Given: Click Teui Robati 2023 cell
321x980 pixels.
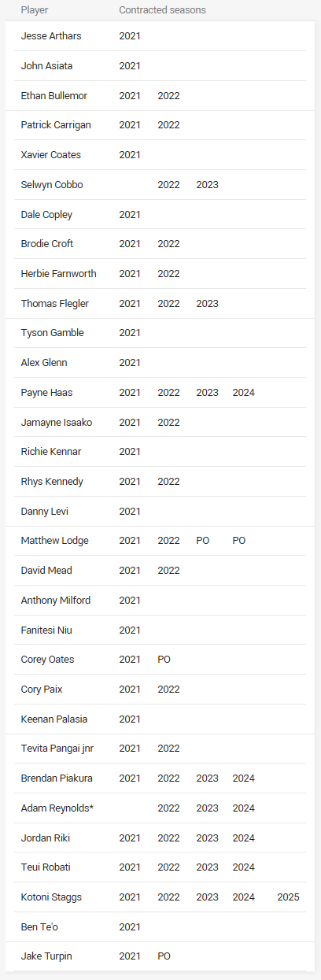Looking at the screenshot, I should [x=208, y=867].
